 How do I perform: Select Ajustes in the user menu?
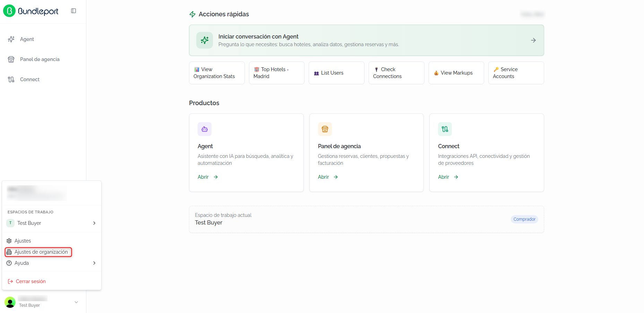[52, 241]
